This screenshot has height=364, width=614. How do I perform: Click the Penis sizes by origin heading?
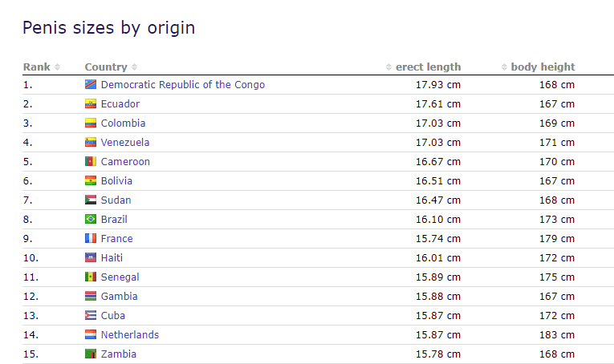click(x=108, y=28)
